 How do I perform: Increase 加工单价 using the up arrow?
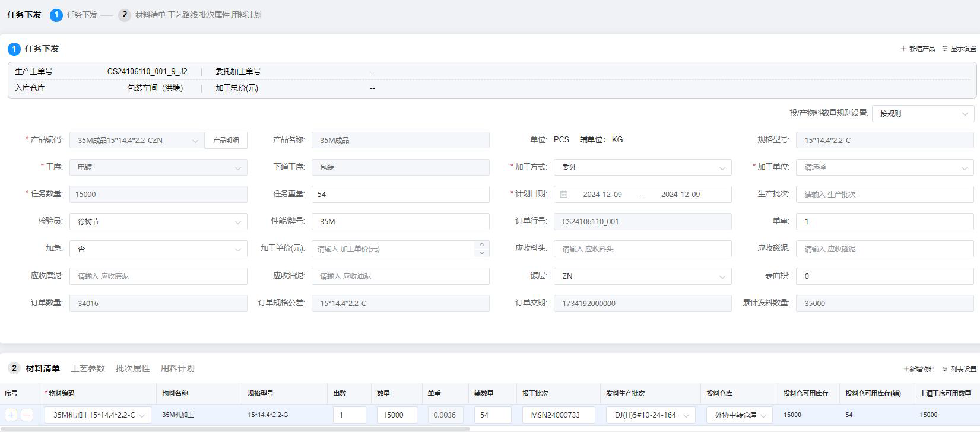[482, 244]
